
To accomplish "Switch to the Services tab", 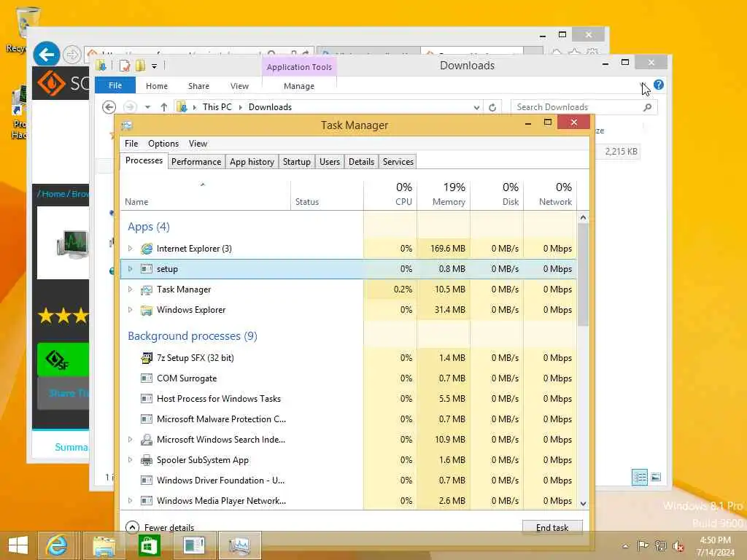I will click(x=398, y=162).
